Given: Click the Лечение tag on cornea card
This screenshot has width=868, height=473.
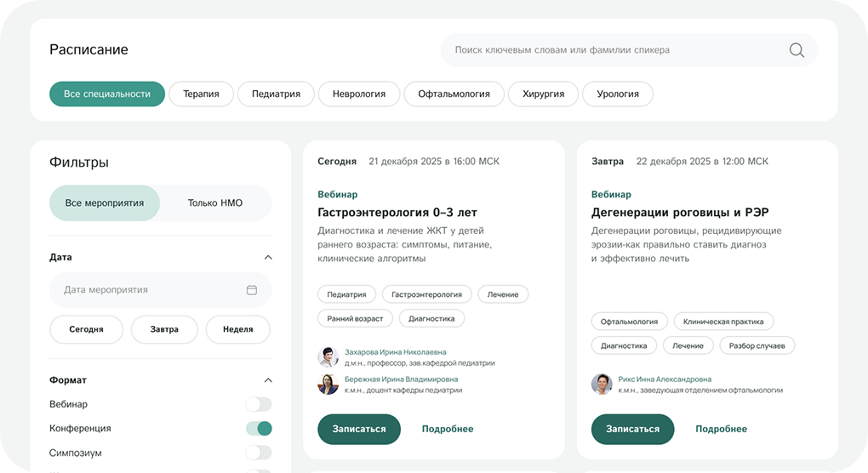Looking at the screenshot, I should [688, 345].
